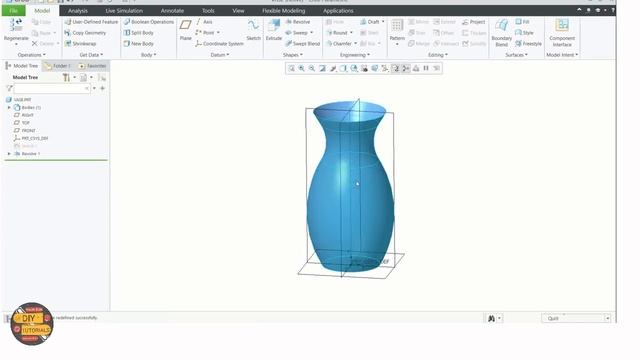The image size is (640, 360).
Task: Toggle the pause simulation button
Action: coord(426,68)
